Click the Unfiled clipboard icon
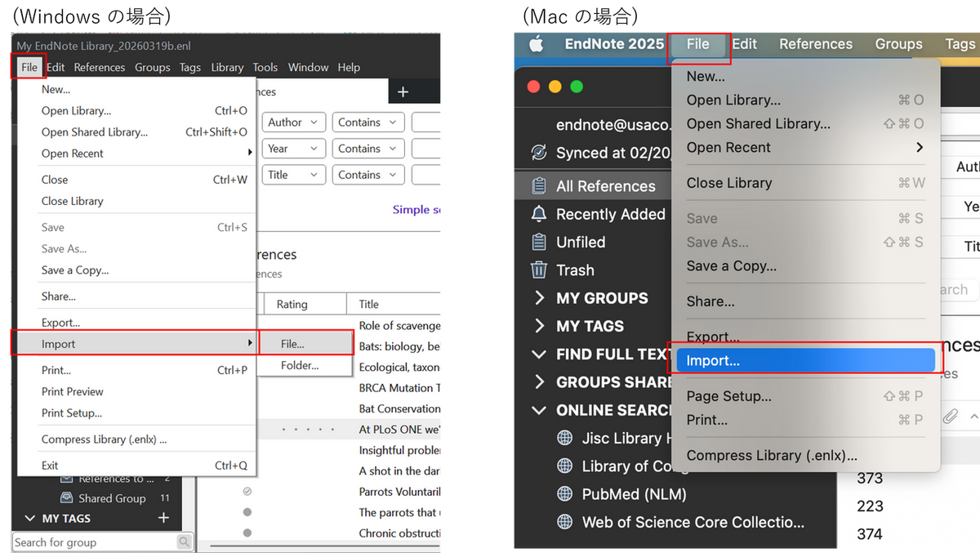Image resolution: width=980 pixels, height=553 pixels. [538, 242]
